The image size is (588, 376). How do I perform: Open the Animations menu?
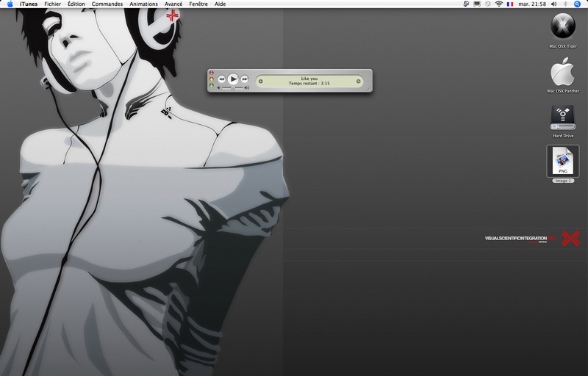[143, 4]
